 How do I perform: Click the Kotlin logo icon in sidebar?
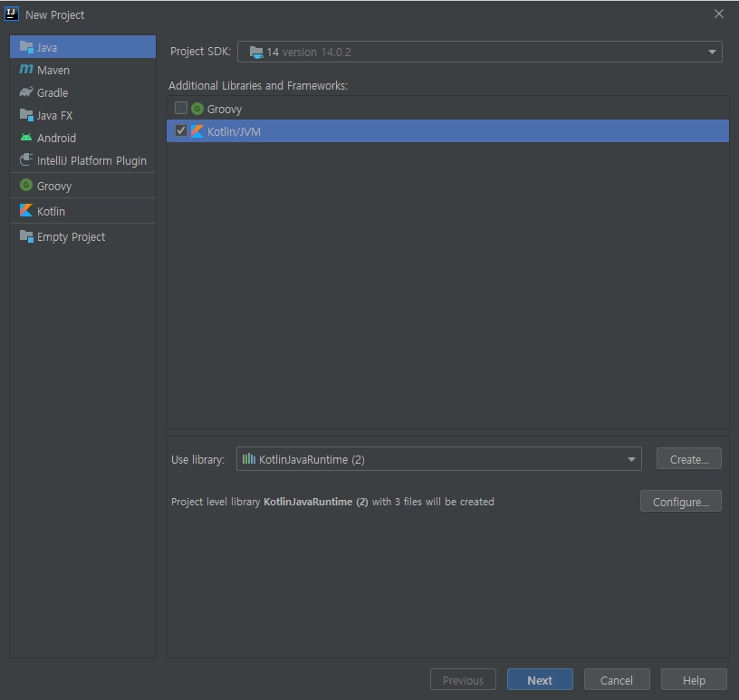(x=26, y=210)
